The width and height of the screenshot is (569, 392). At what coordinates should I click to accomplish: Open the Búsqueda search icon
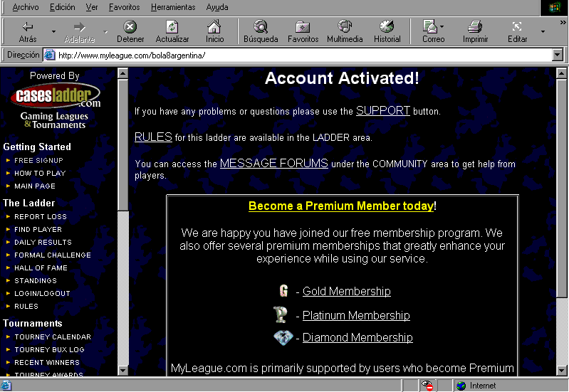[x=261, y=27]
